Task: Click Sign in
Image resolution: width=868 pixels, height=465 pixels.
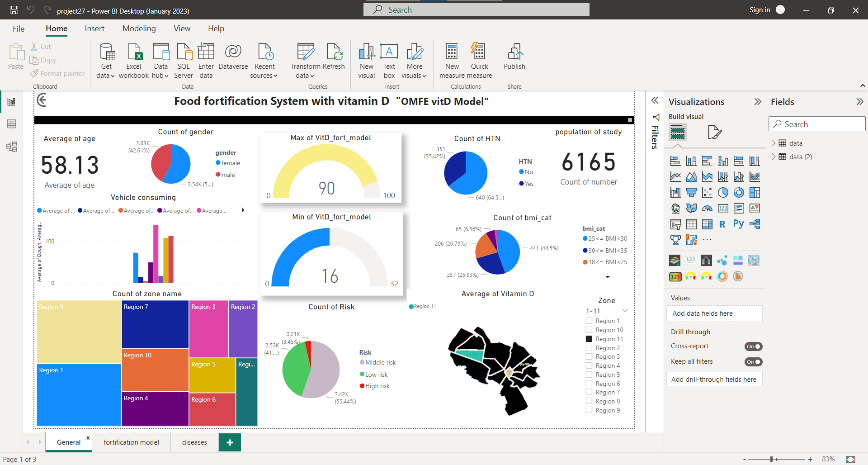Action: pyautogui.click(x=760, y=10)
